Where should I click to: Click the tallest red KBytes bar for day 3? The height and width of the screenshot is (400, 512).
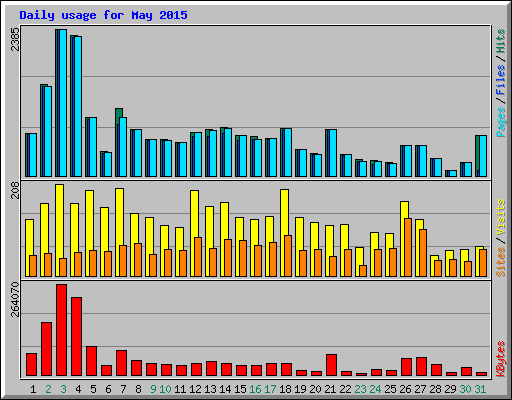[61, 330]
